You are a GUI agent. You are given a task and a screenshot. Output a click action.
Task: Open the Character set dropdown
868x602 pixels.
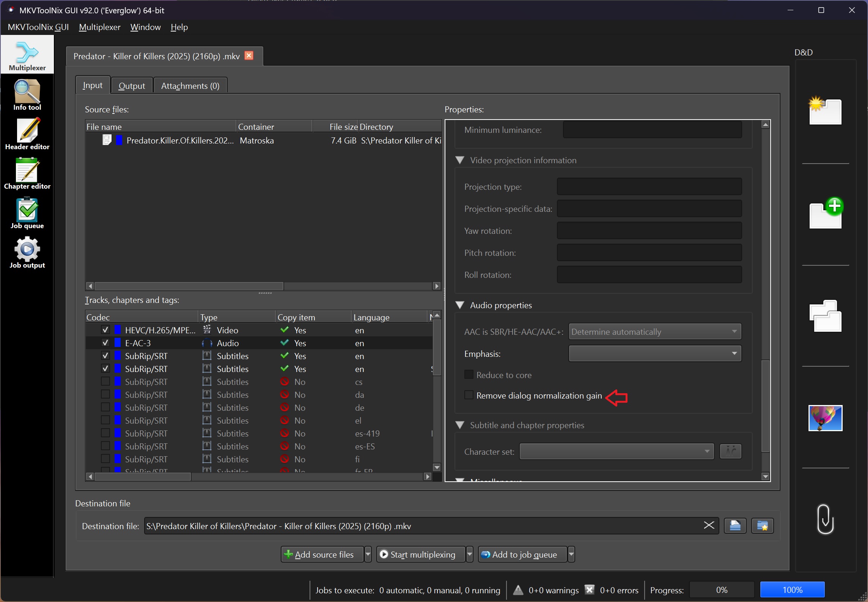click(x=616, y=451)
